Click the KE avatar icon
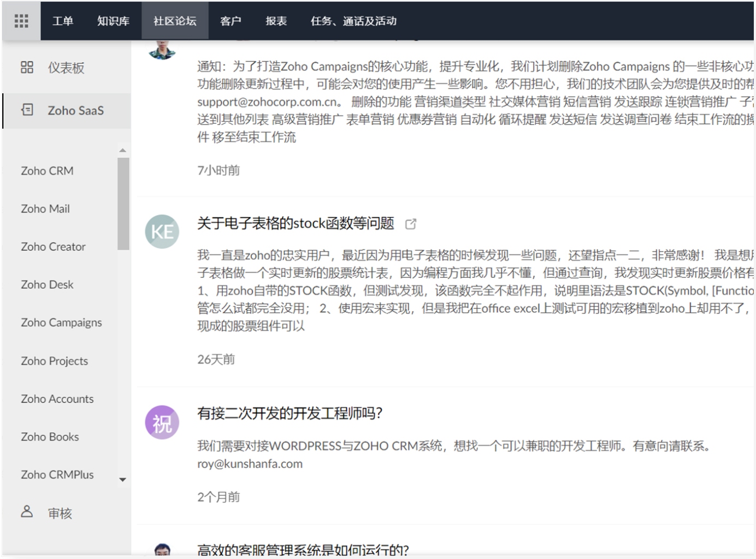The image size is (756, 559). pos(162,232)
